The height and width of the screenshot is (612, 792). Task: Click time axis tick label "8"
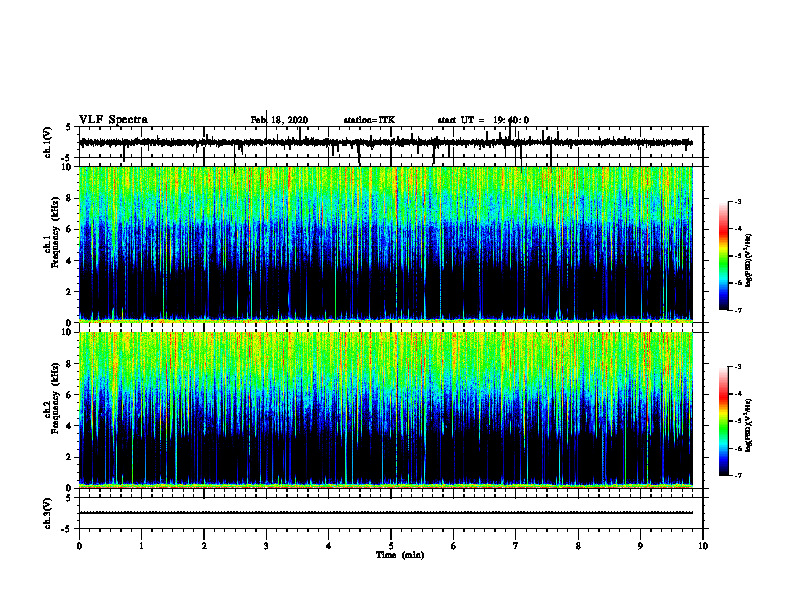pos(578,546)
